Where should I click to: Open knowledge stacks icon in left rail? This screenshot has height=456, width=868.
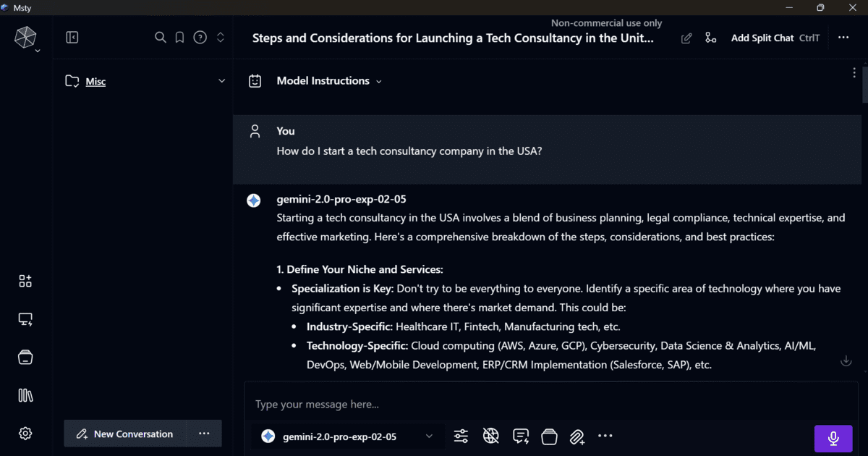coord(25,357)
